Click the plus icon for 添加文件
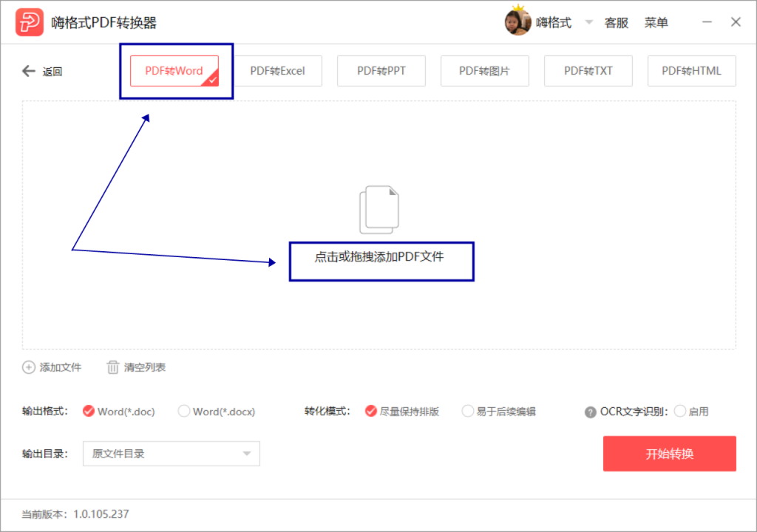Viewport: 757px width, 532px height. pos(29,367)
